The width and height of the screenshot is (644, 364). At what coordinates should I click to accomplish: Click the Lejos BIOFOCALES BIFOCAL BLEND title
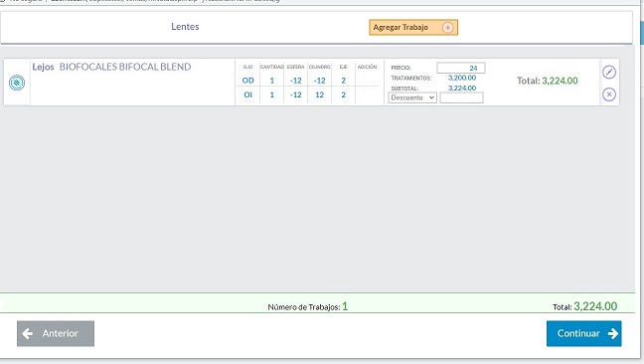(111, 67)
